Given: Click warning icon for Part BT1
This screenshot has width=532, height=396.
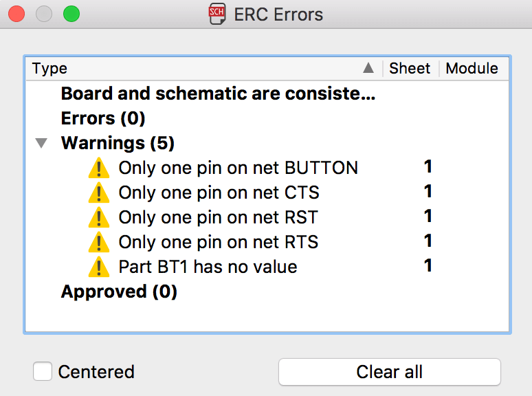Looking at the screenshot, I should 99,267.
